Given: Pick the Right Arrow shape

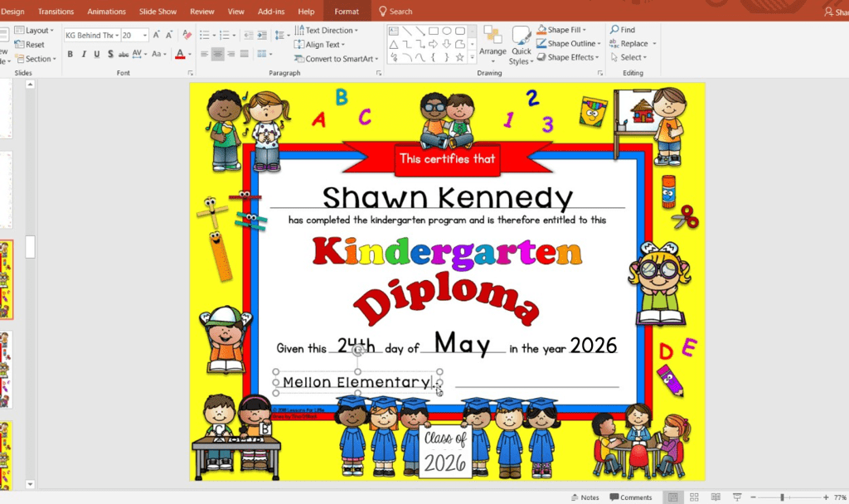Looking at the screenshot, I should click(433, 45).
